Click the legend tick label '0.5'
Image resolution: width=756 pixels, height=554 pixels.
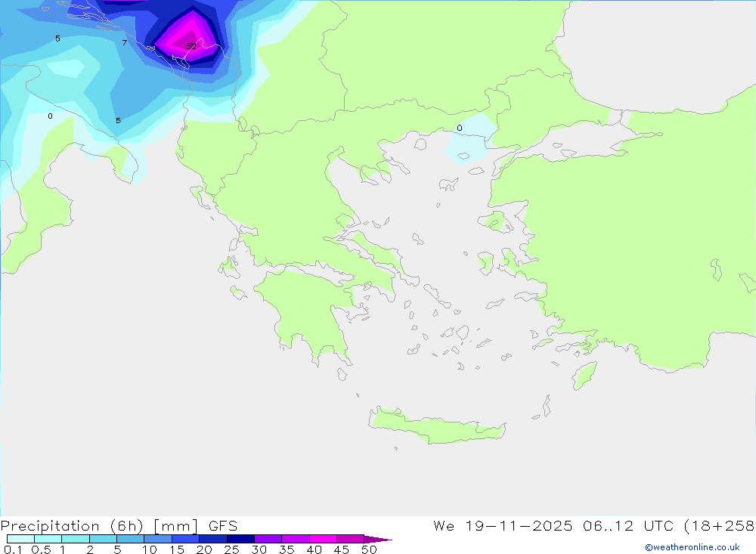pyautogui.click(x=41, y=549)
